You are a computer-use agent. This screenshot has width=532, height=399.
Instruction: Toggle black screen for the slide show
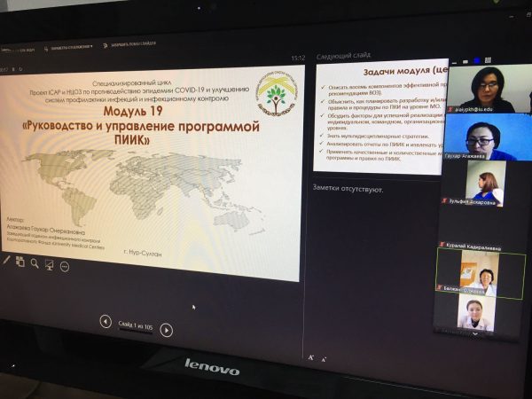(x=49, y=264)
